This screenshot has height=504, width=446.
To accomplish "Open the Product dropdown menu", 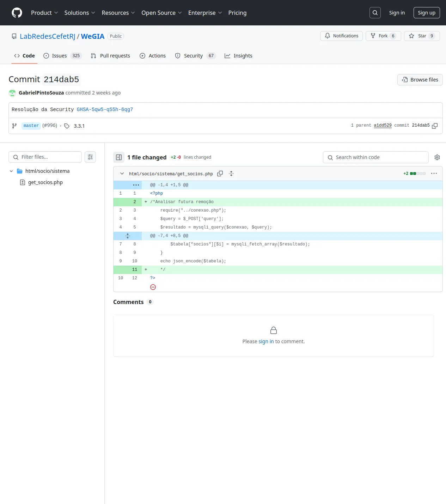I will (44, 13).
